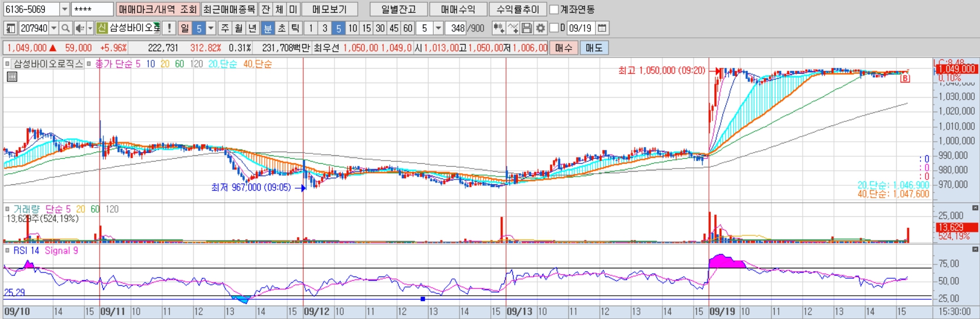
Task: Click the date field showing 09/19
Action: coord(580,28)
